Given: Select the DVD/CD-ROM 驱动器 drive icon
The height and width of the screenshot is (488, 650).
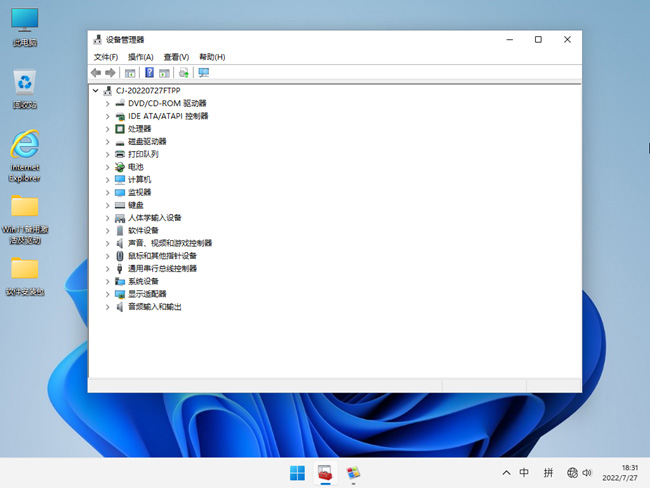Looking at the screenshot, I should coord(120,103).
